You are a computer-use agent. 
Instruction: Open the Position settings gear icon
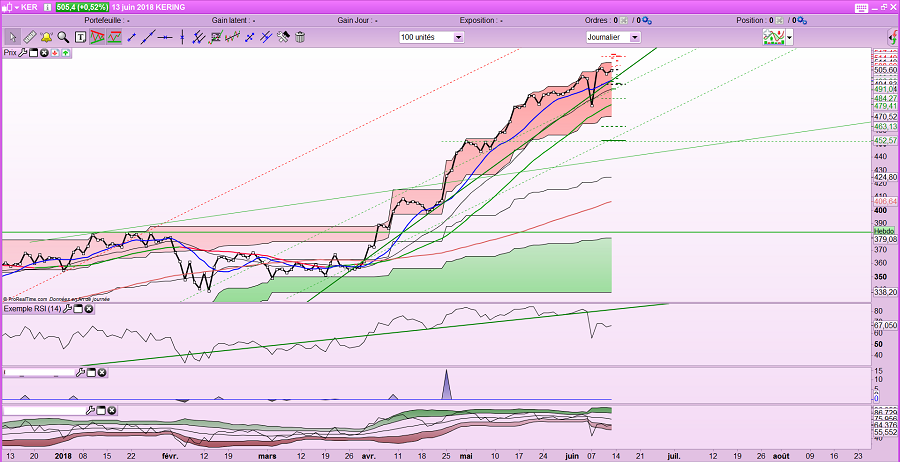point(803,21)
